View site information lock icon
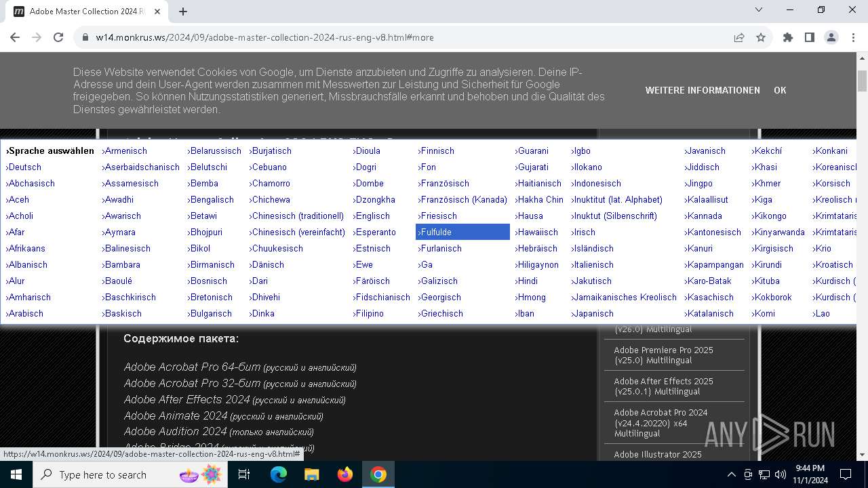Screen dimensions: 868x488 pyautogui.click(x=85, y=37)
